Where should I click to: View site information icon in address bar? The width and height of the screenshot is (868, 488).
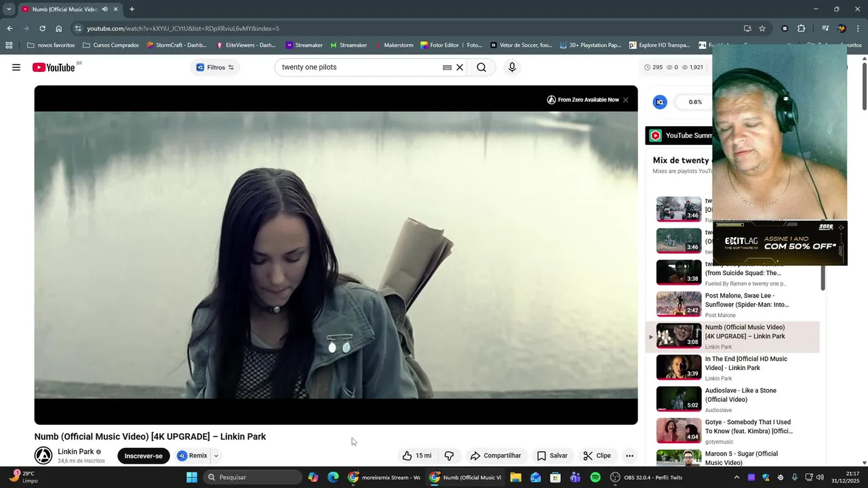coord(78,28)
